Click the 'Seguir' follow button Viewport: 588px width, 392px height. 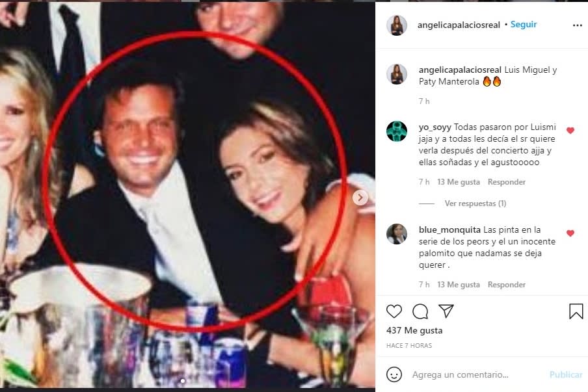pos(524,25)
